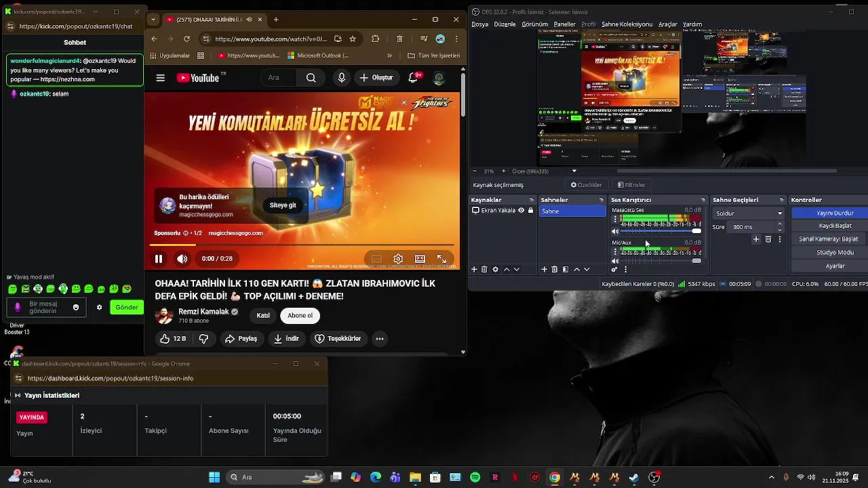Mute Masaüstü Ses speaker in mixer
This screenshot has width=868, height=488.
[x=615, y=231]
